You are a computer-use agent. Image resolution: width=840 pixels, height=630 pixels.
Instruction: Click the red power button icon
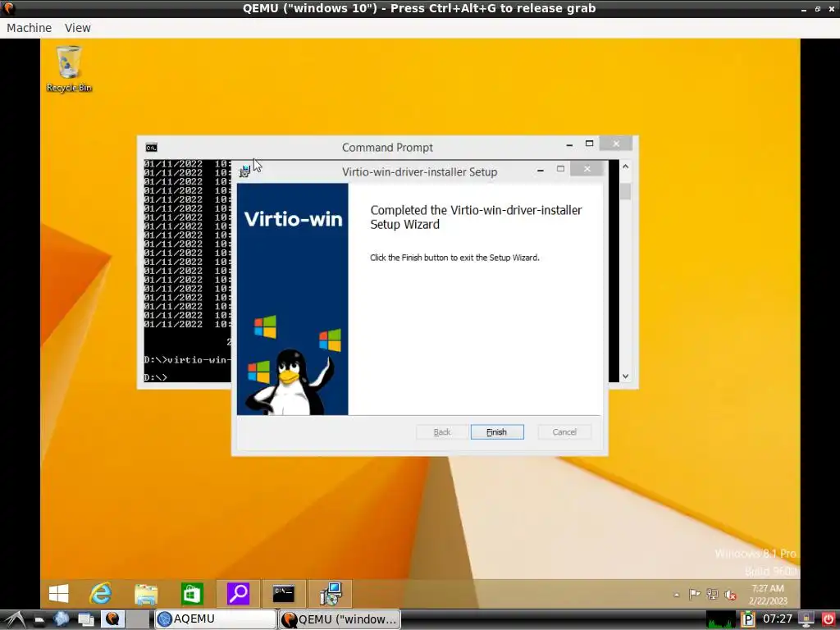[x=829, y=619]
